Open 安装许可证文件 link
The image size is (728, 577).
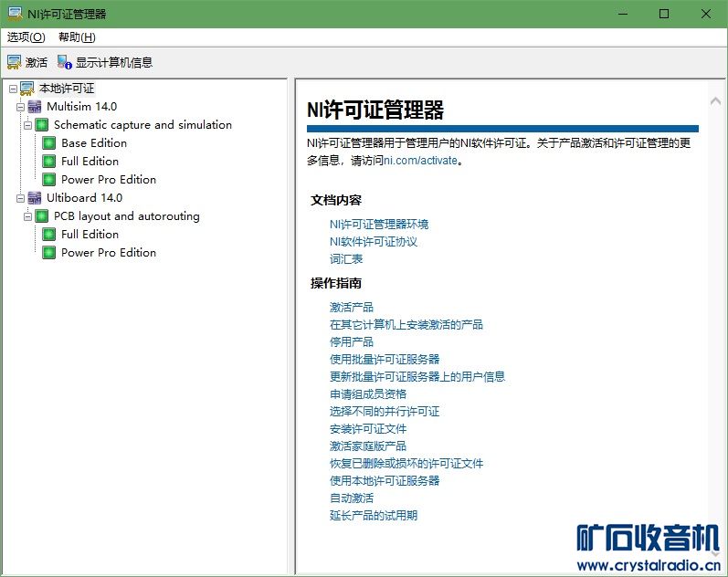click(x=368, y=429)
